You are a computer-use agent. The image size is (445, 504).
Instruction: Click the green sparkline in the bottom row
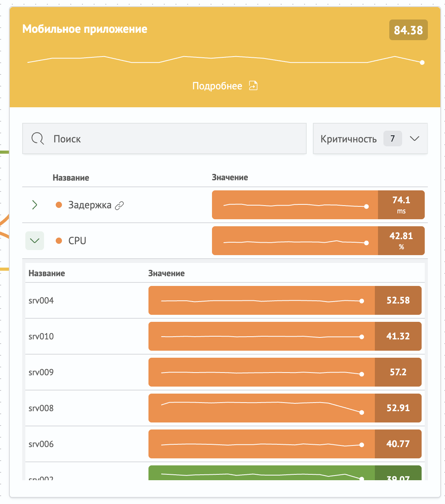[262, 473]
